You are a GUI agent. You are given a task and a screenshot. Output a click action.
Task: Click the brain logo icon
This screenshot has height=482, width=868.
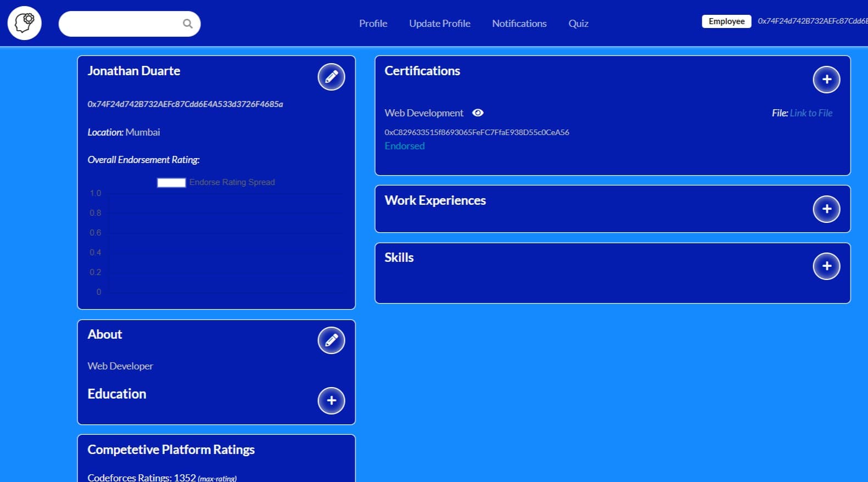24,23
